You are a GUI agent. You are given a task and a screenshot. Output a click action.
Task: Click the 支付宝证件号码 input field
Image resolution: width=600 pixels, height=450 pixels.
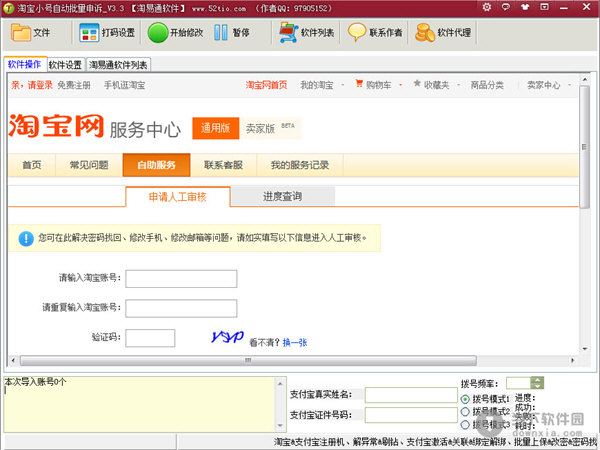[411, 415]
